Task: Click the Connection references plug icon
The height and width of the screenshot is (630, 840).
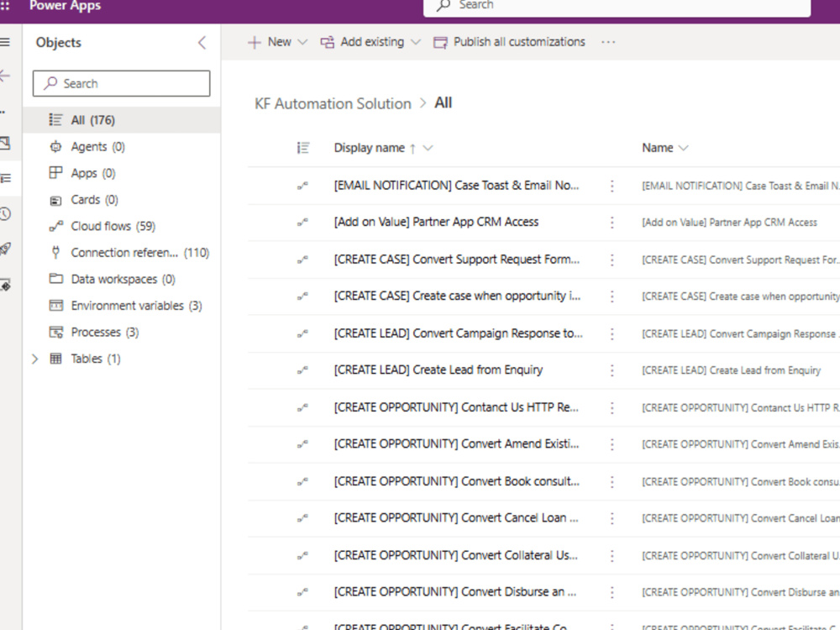Action: click(x=55, y=252)
